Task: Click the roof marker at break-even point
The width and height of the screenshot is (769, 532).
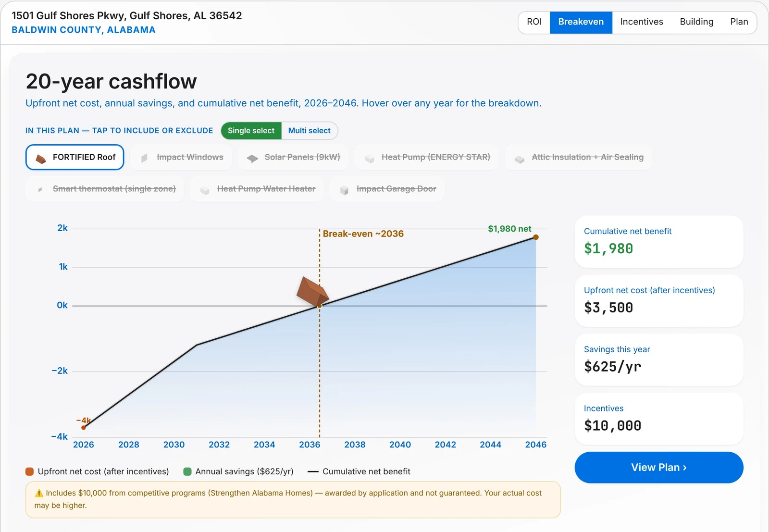Action: pos(312,292)
